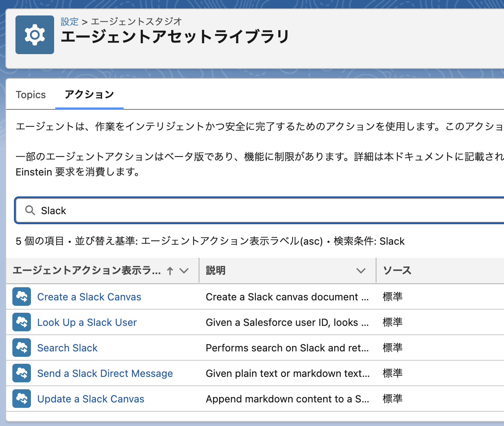Screen dimensions: 504x426
Task: Open Update a Slack Canvas
Action: click(90, 399)
